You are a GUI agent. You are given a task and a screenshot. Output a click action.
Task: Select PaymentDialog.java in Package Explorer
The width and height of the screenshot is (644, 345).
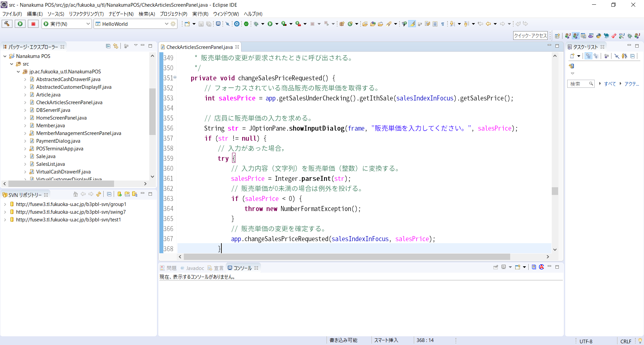pyautogui.click(x=58, y=141)
